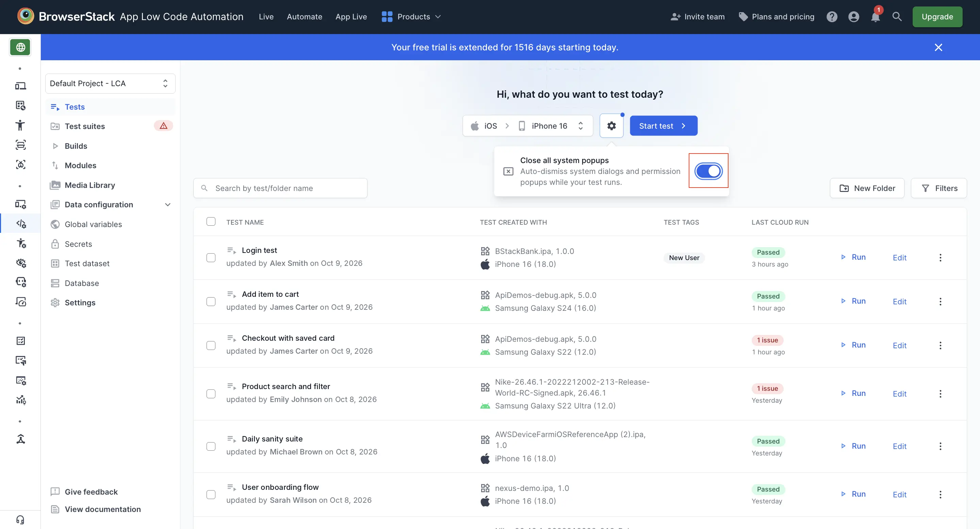
Task: Click the Test suites warning badge
Action: pos(164,126)
